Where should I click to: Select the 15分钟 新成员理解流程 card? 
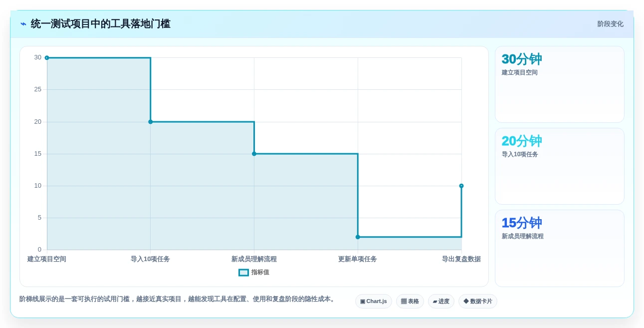coord(560,249)
